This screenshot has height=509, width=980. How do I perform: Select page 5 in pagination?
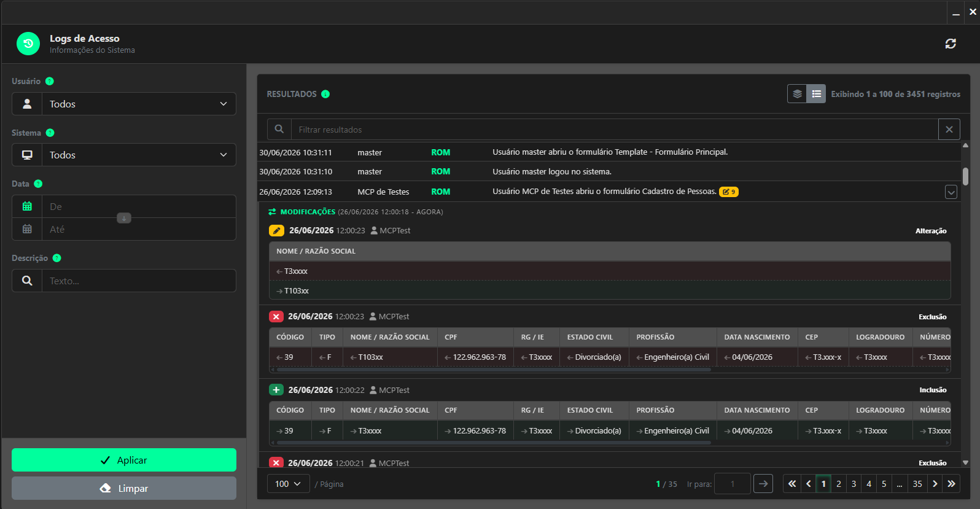click(884, 484)
